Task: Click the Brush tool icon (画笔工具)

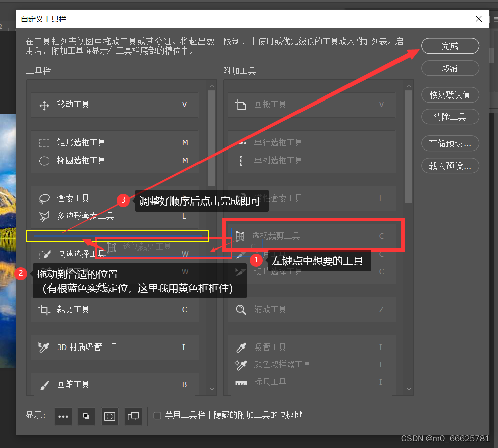Action: (x=44, y=385)
